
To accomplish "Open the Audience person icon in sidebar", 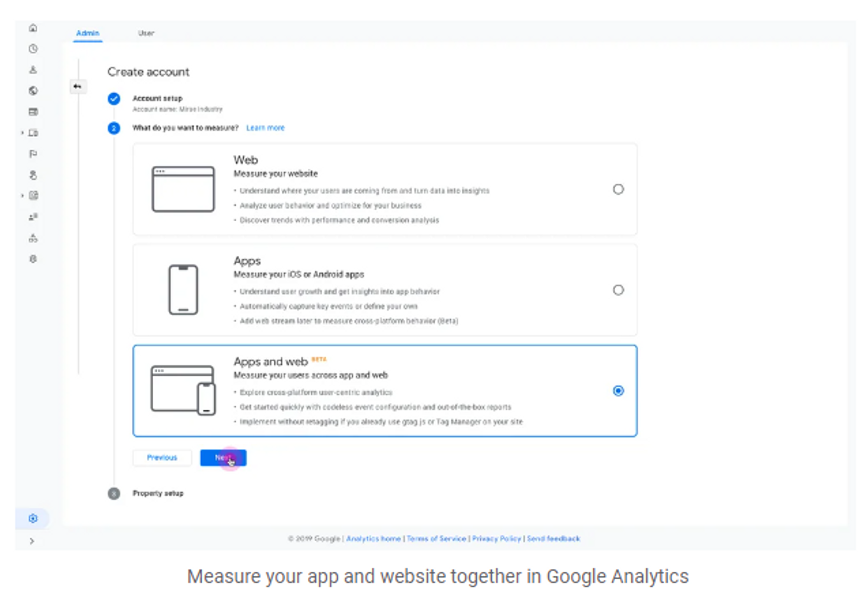I will pyautogui.click(x=33, y=70).
